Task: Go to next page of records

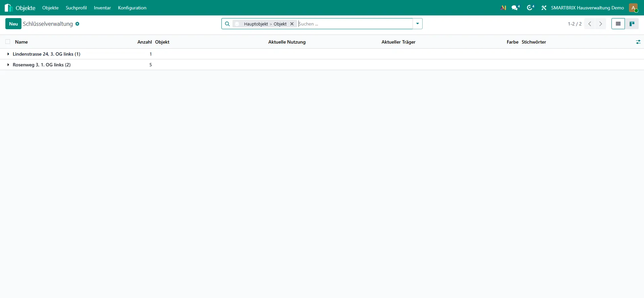Action: pos(601,24)
